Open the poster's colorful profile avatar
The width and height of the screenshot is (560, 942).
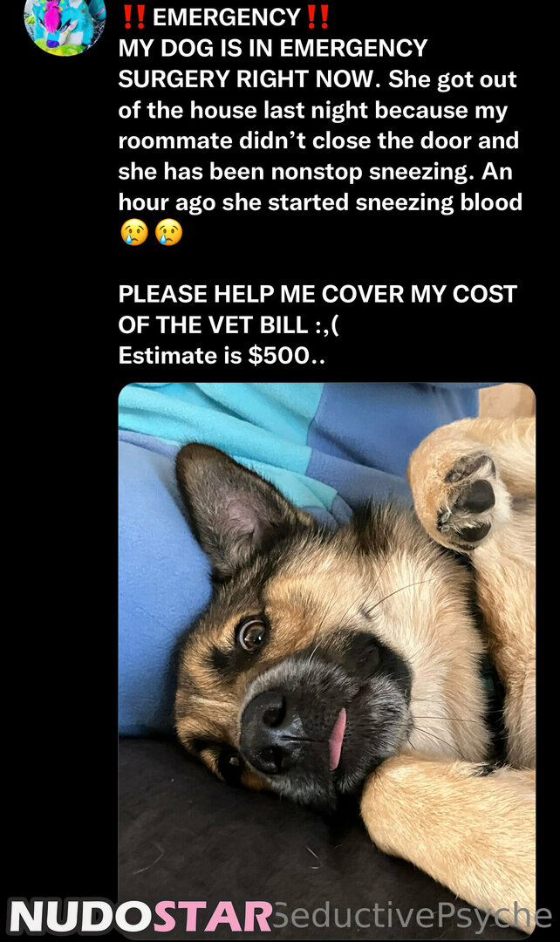click(65, 24)
